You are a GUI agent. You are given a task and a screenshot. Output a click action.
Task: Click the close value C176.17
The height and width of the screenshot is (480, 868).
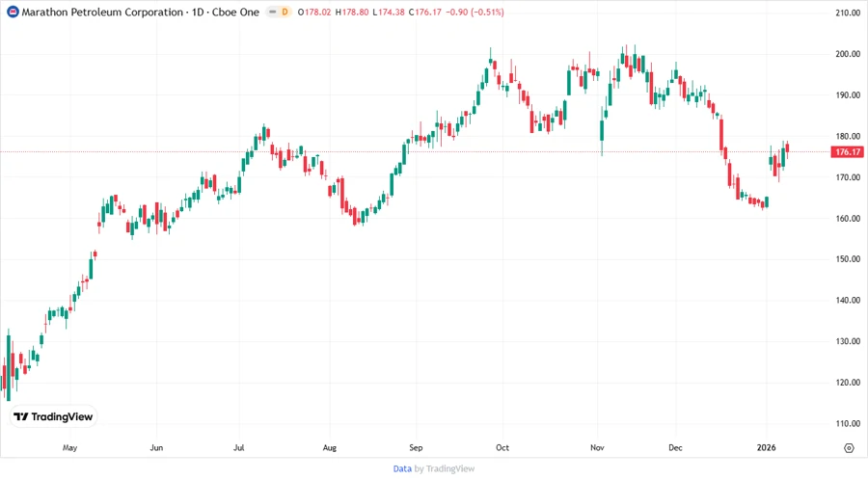coord(425,12)
